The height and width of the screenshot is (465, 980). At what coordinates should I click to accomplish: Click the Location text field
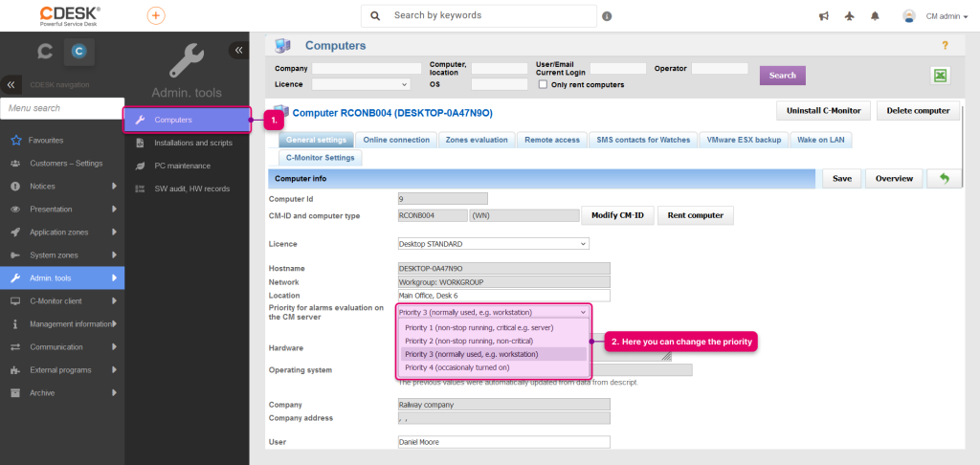503,296
